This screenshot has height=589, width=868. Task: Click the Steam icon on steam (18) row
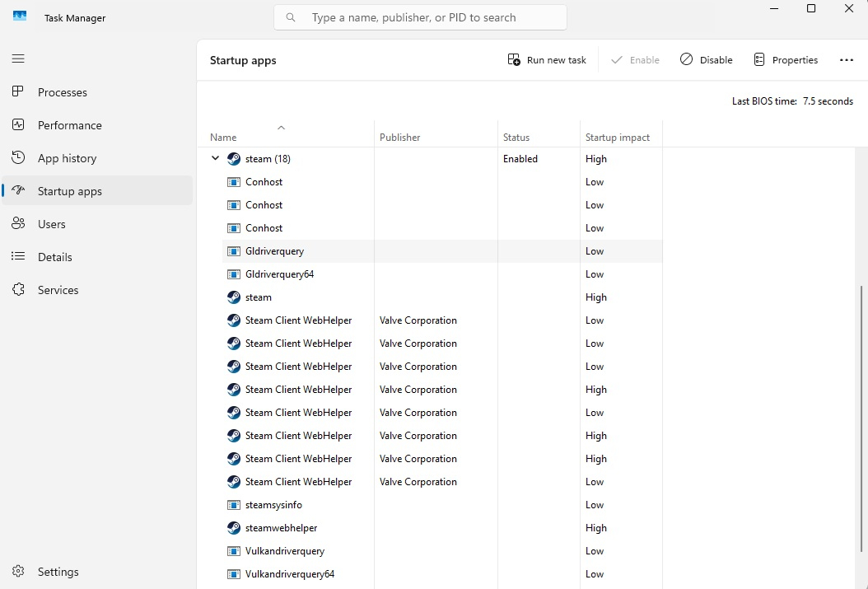234,159
